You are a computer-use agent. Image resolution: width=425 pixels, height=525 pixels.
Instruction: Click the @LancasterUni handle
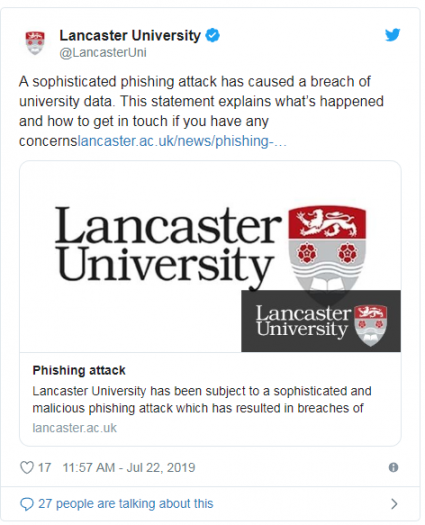(x=103, y=53)
